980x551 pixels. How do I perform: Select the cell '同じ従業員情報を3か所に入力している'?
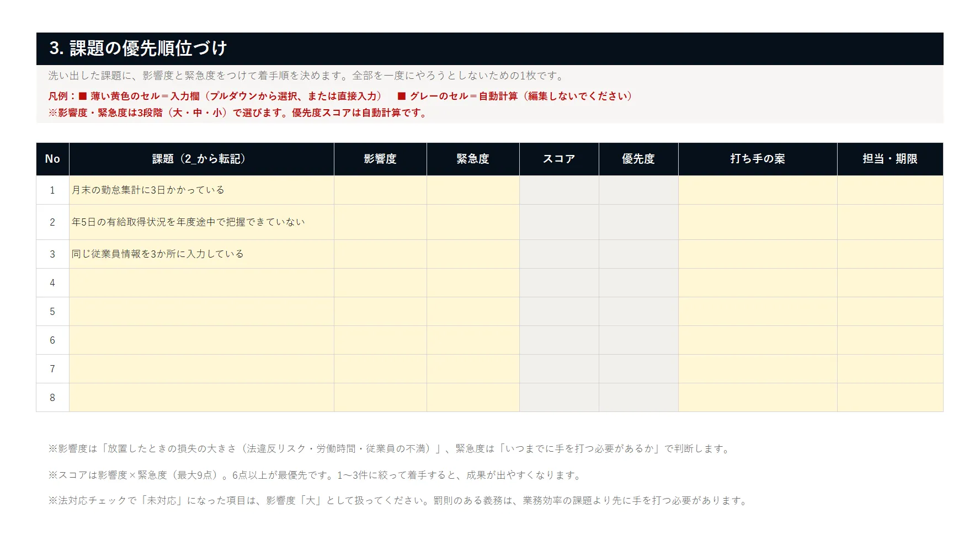tap(201, 254)
